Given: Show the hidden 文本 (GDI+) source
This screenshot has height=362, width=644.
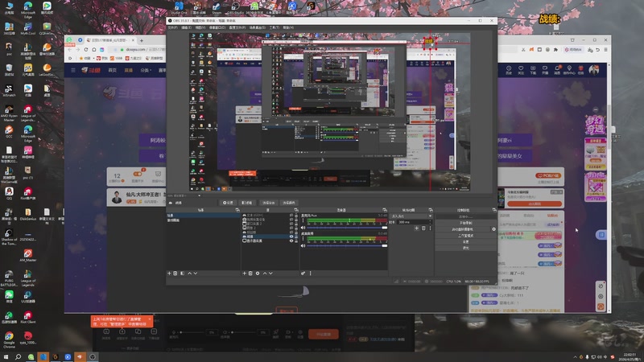Looking at the screenshot, I should [x=291, y=215].
